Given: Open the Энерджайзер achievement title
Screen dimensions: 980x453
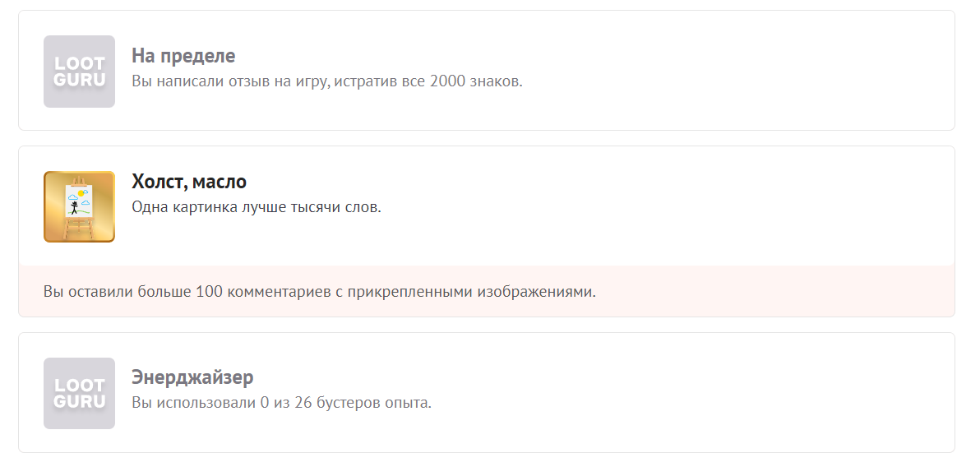Looking at the screenshot, I should (x=192, y=377).
